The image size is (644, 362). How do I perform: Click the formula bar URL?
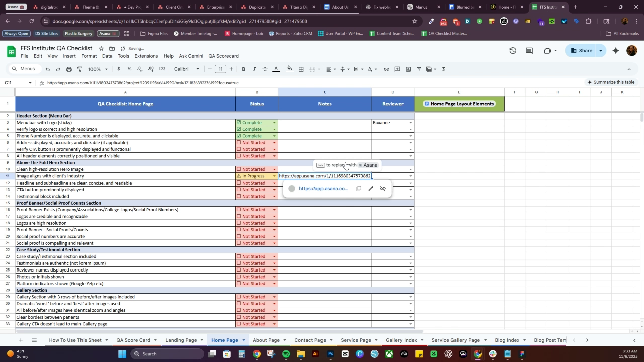point(143,83)
